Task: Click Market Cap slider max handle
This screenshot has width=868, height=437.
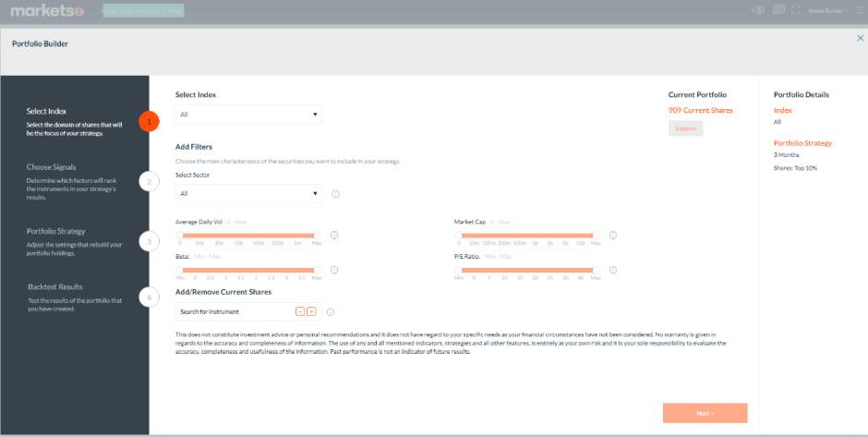Action: click(596, 236)
